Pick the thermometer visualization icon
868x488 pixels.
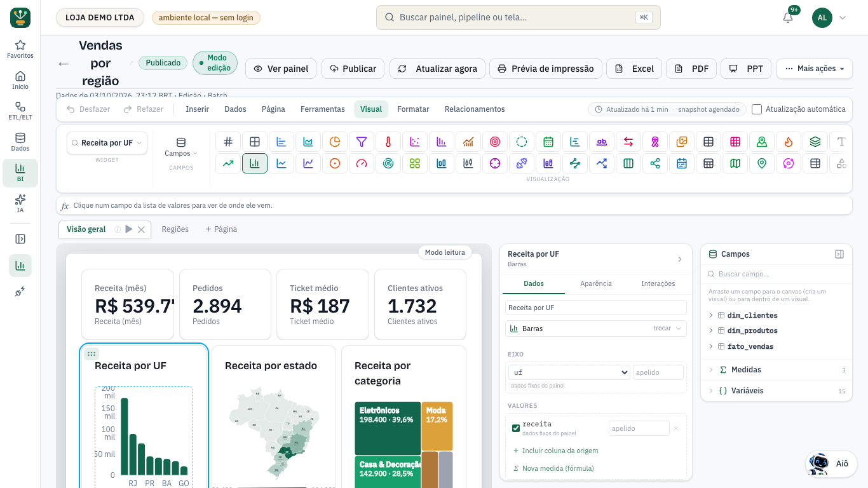(x=388, y=142)
